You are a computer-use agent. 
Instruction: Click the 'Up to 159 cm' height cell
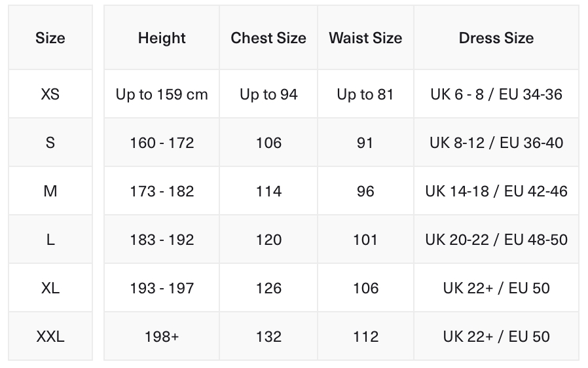tap(162, 94)
